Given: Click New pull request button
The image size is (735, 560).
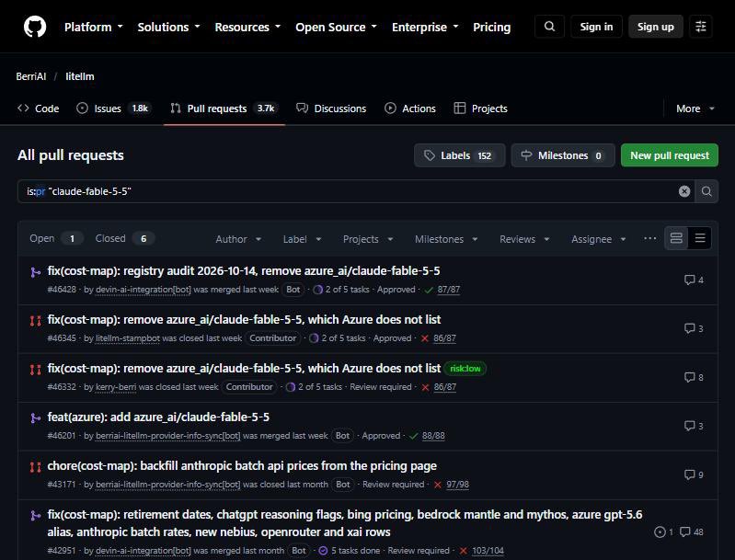Looking at the screenshot, I should [670, 155].
